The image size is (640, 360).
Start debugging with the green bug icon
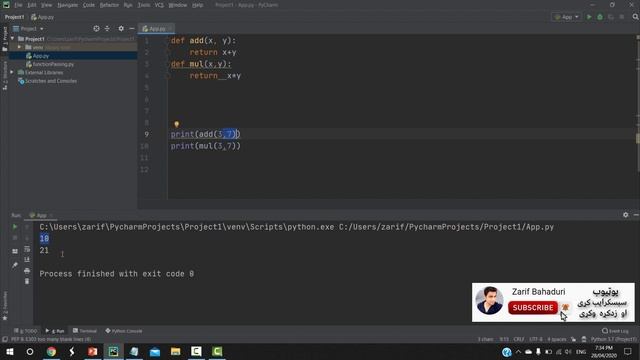point(600,17)
